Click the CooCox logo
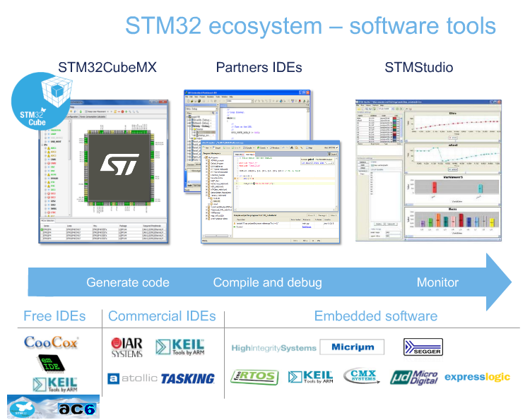 tap(51, 342)
